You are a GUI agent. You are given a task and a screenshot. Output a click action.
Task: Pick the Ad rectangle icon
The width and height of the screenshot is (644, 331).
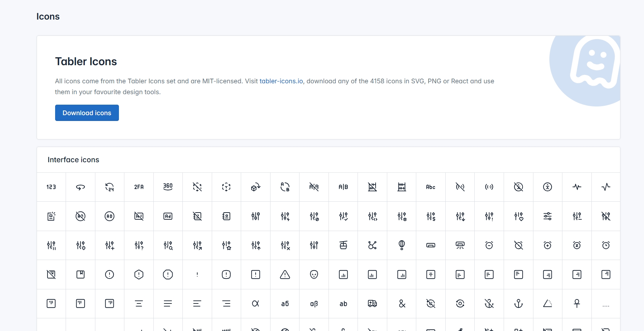(x=168, y=216)
